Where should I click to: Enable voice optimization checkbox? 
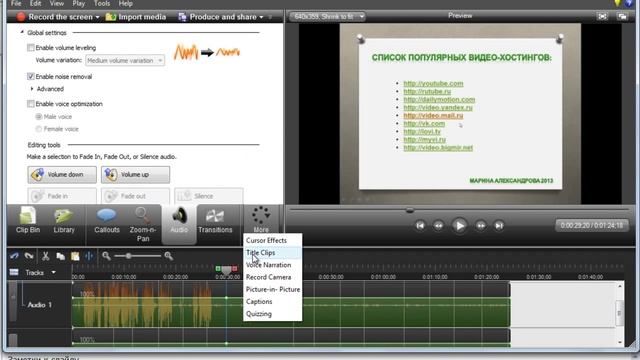tap(31, 104)
